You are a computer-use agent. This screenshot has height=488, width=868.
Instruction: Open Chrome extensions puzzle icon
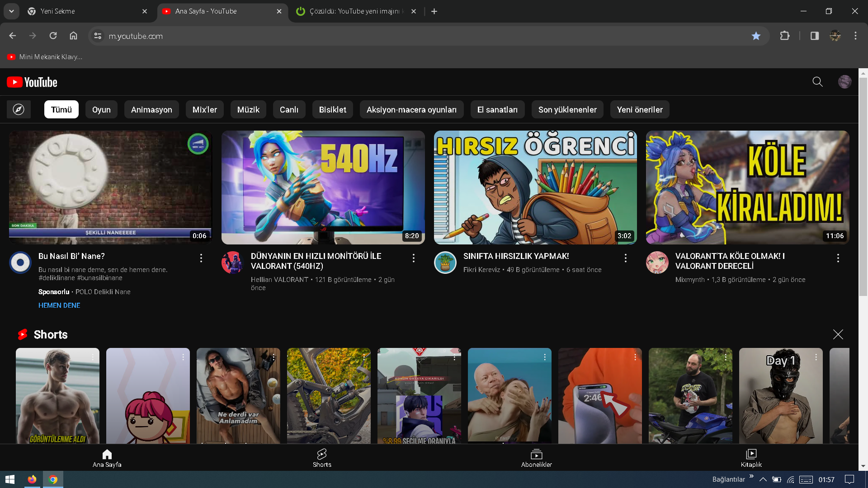785,36
